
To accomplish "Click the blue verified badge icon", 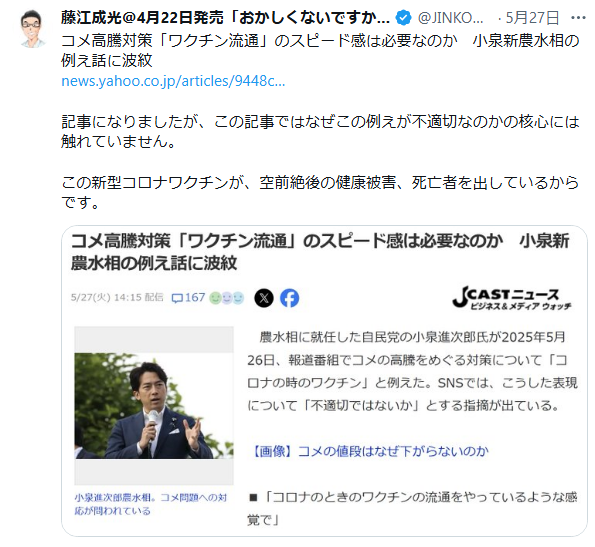I will (403, 18).
